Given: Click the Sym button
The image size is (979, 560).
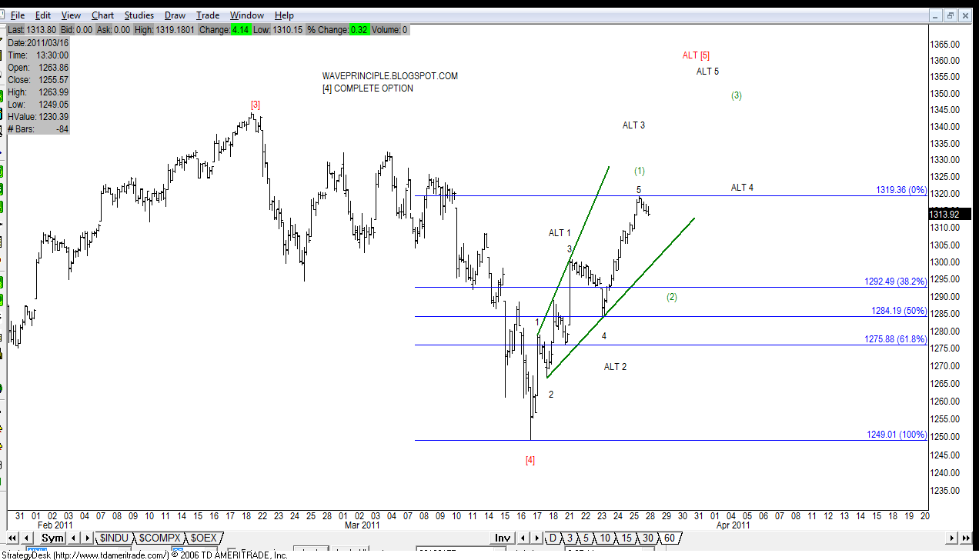Looking at the screenshot, I should click(x=52, y=538).
